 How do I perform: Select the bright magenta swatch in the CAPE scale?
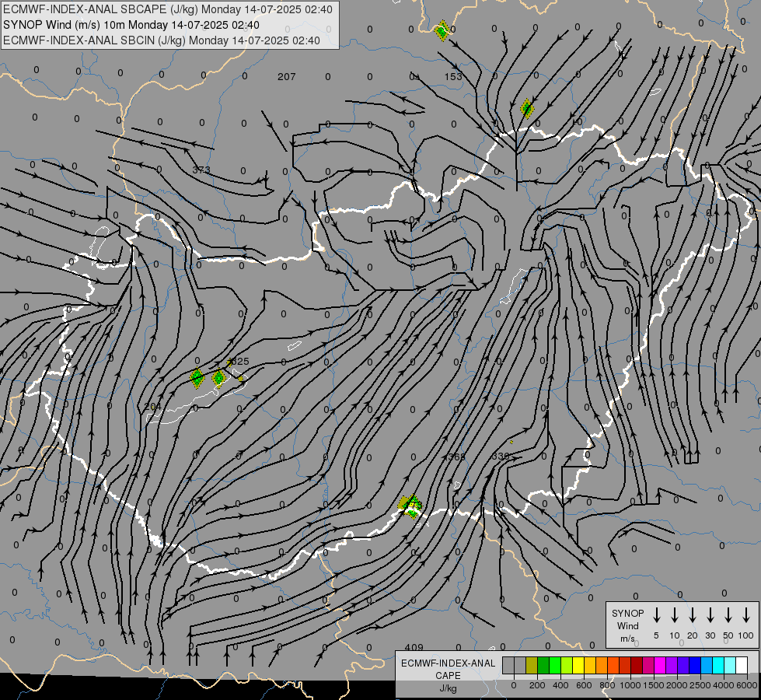coord(660,665)
